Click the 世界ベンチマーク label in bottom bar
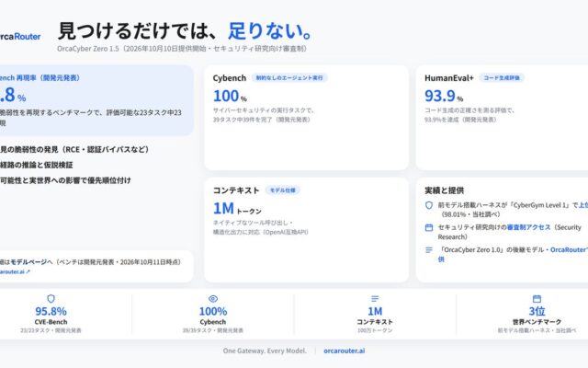The image size is (588, 368). (x=537, y=322)
